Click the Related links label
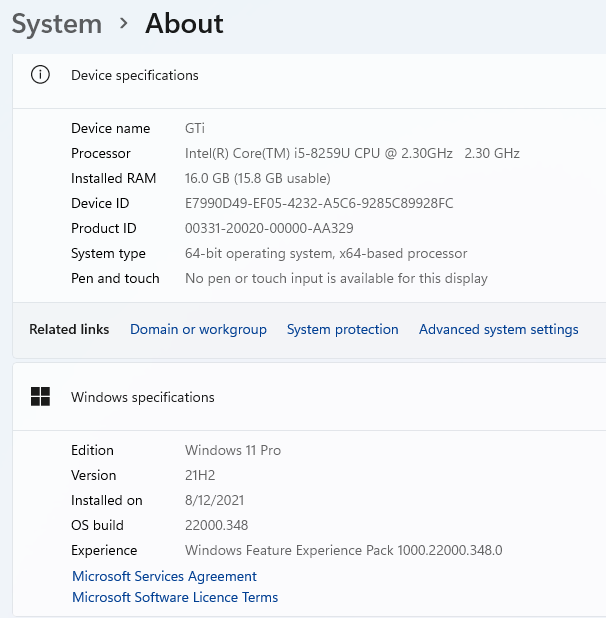 pyautogui.click(x=69, y=329)
